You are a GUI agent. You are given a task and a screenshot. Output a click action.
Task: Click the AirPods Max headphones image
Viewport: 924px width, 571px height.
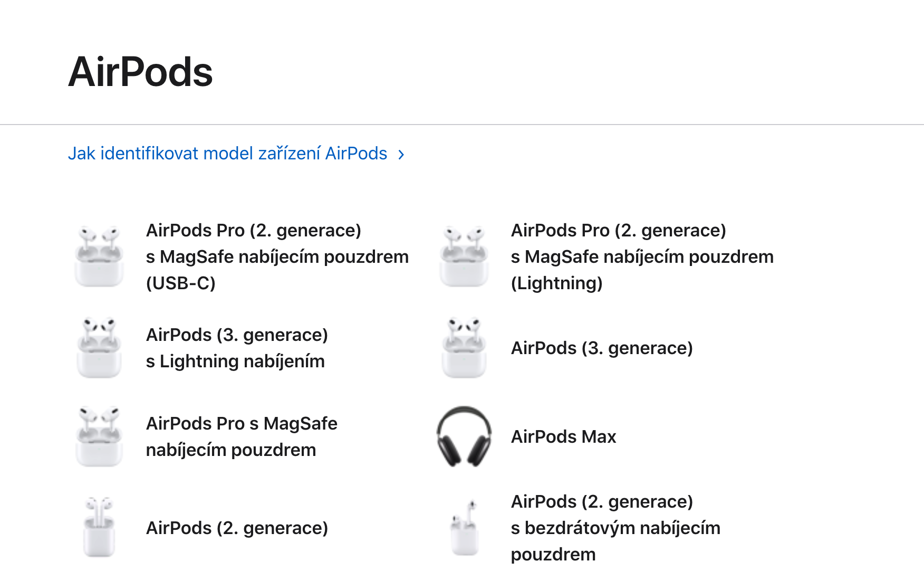(x=464, y=436)
